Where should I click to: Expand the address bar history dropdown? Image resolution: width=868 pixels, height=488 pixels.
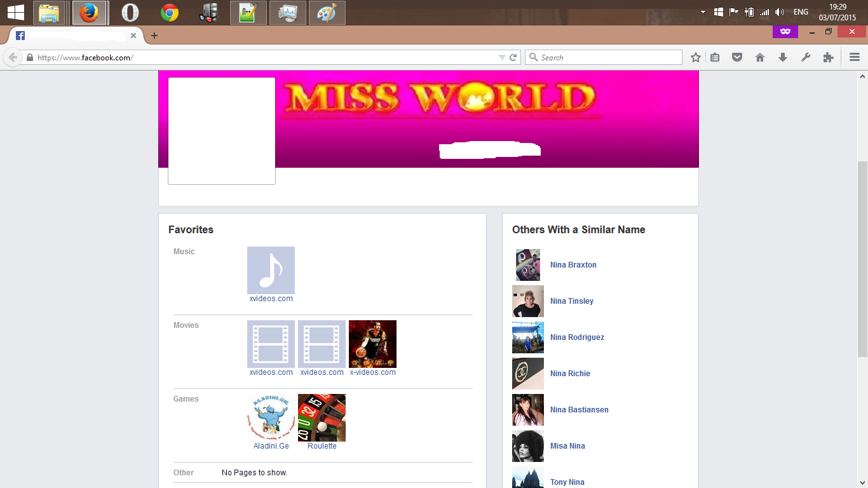click(502, 57)
